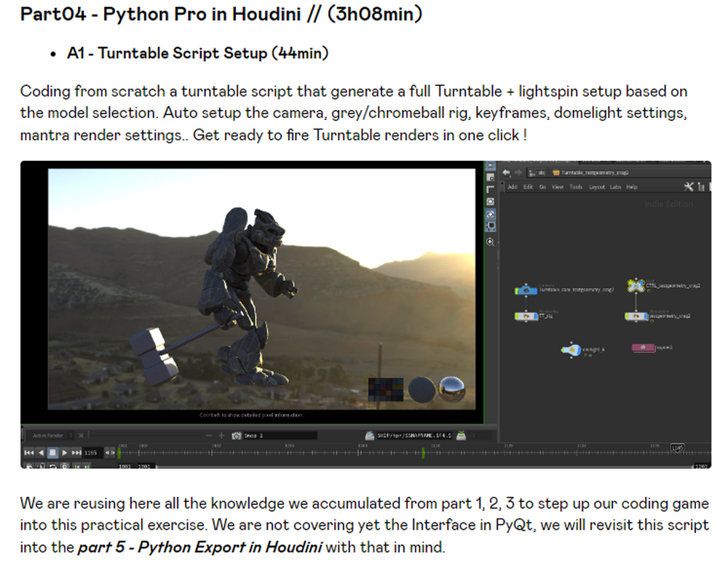Click the tree view icon beside wrench

pos(701,187)
